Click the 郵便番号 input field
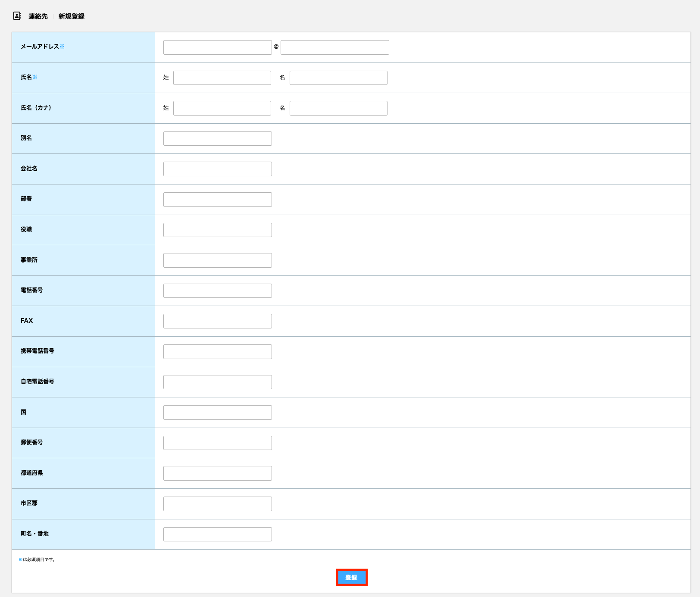Image resolution: width=700 pixels, height=597 pixels. coord(218,443)
